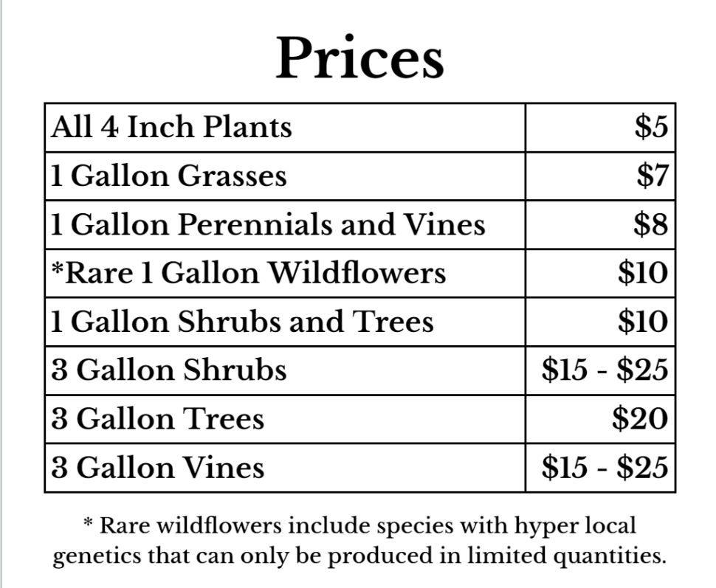
Task: Select the 3 Gallon Trees label
Action: (x=157, y=419)
